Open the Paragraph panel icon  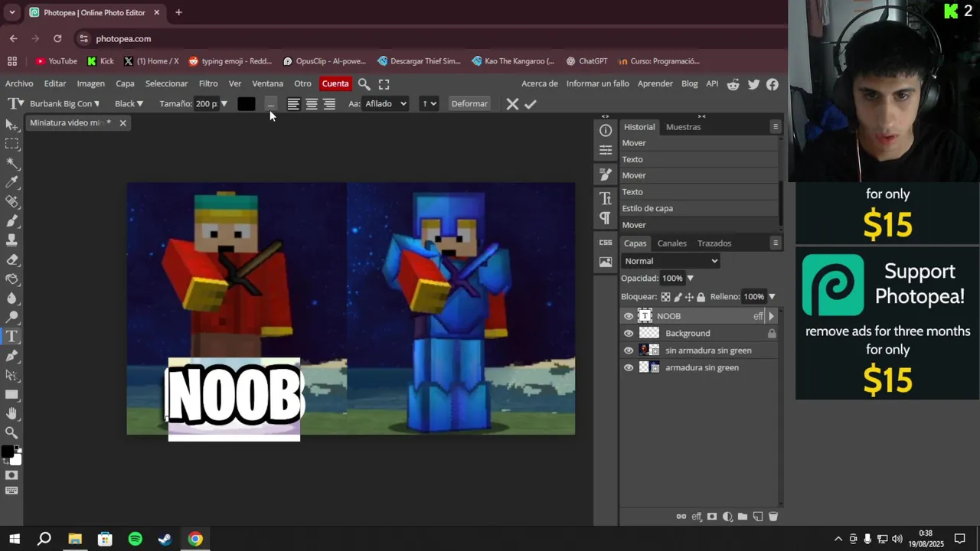[x=606, y=218]
